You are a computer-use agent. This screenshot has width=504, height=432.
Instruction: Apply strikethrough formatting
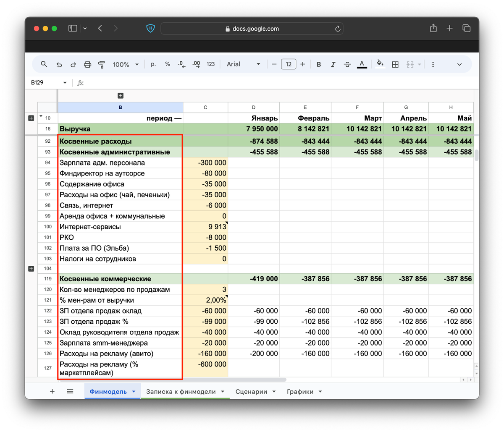(347, 64)
